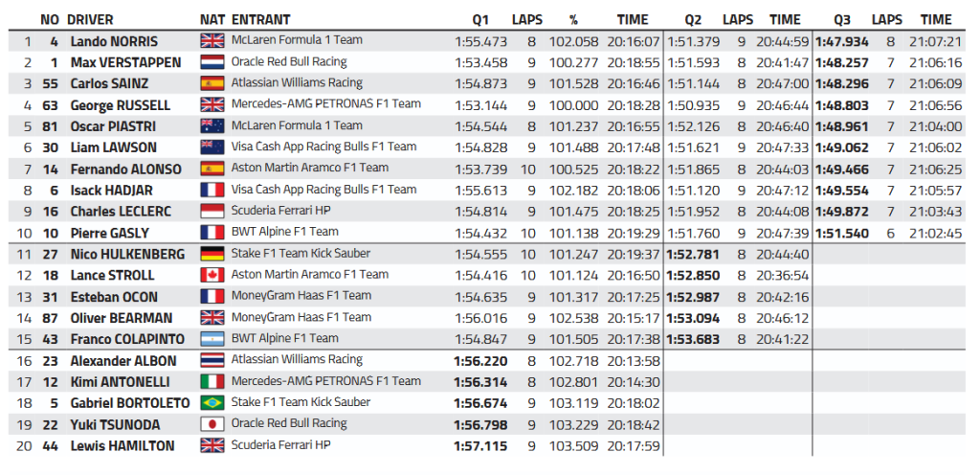Click the Brazilian flag beside Gabriel Bortoleto
This screenshot has width=980, height=475.
coord(212,402)
